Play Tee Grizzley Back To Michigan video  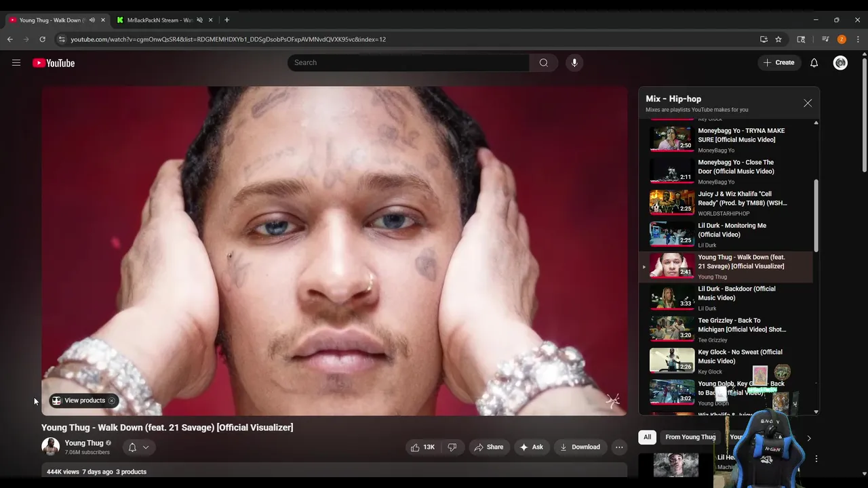click(726, 328)
